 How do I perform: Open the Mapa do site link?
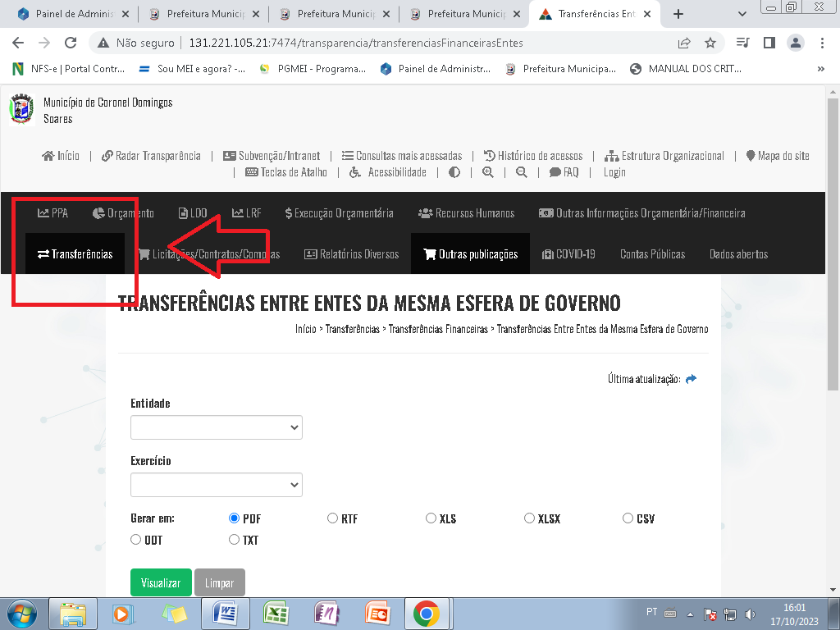pyautogui.click(x=778, y=156)
